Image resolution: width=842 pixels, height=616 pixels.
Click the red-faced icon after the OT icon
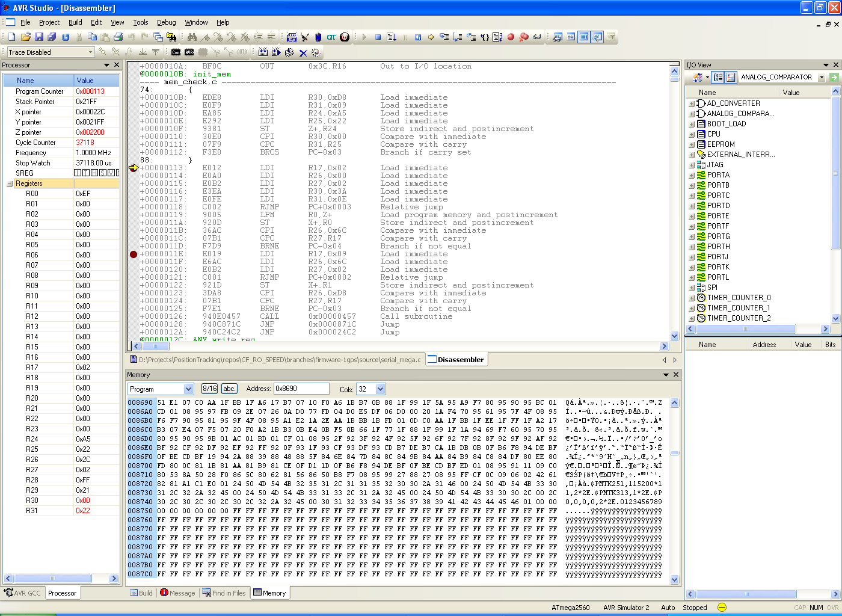click(x=345, y=37)
